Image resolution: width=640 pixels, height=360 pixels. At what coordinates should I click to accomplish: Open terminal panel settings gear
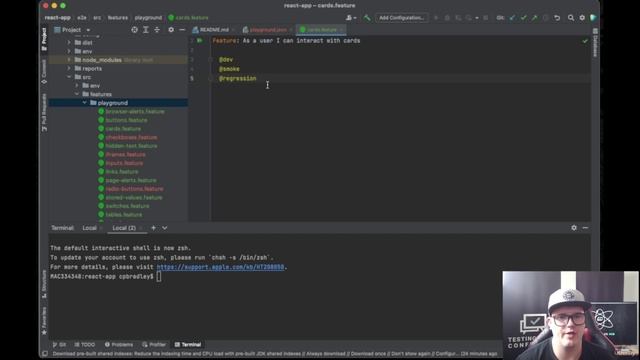(x=574, y=228)
